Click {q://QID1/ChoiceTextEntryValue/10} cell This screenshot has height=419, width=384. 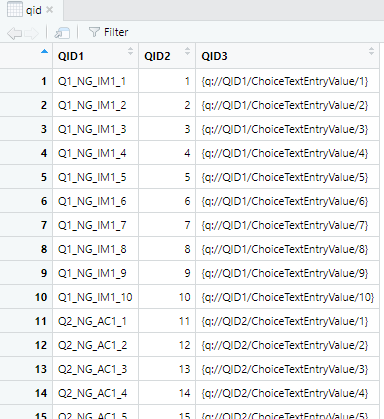click(x=287, y=297)
